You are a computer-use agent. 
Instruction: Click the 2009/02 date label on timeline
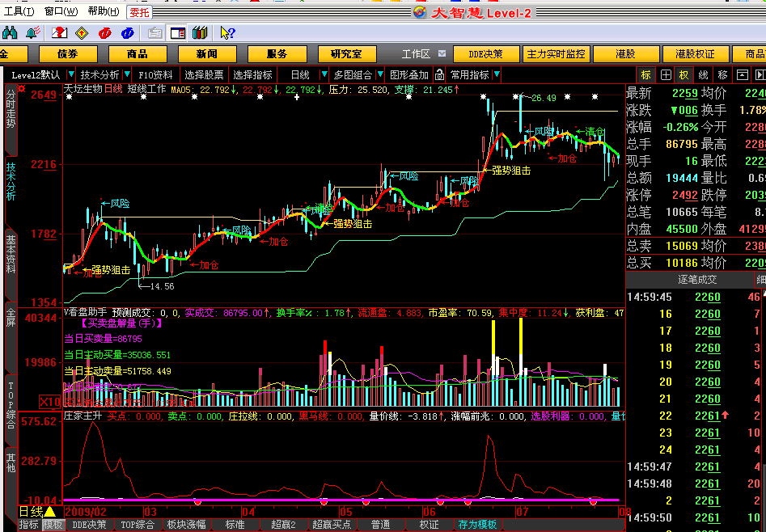86,512
